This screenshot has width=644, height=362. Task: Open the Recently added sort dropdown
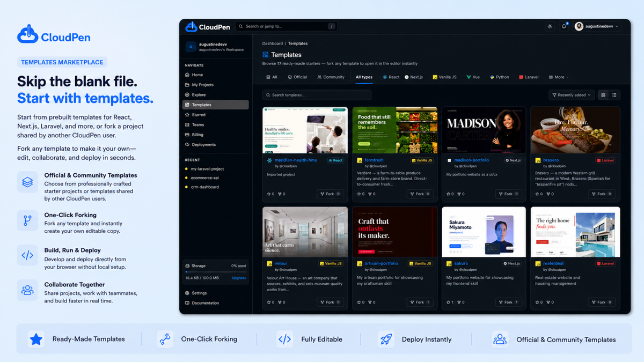click(x=571, y=95)
